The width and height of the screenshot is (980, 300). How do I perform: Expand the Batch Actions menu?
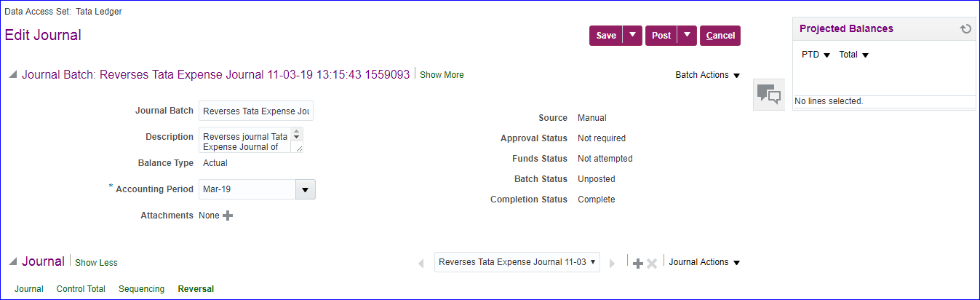coord(707,75)
